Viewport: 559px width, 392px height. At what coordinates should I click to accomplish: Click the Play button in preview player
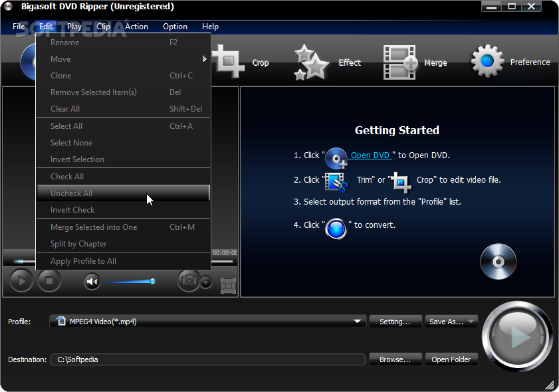click(x=21, y=281)
